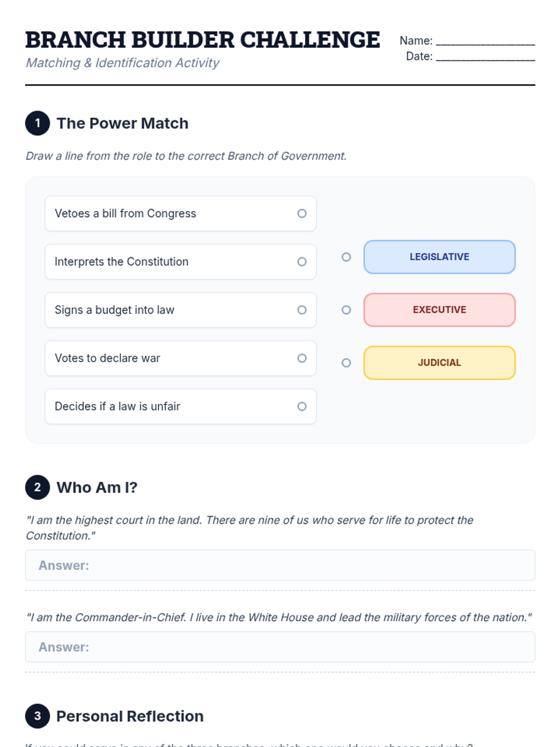Select the circle beside Vetoes a bill from Congress

coord(302,213)
